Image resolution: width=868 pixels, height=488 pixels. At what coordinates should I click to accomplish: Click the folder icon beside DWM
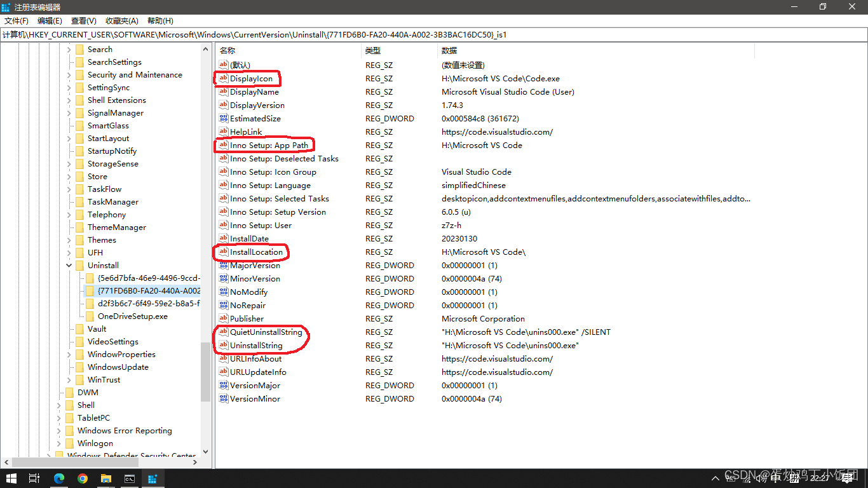(69, 392)
